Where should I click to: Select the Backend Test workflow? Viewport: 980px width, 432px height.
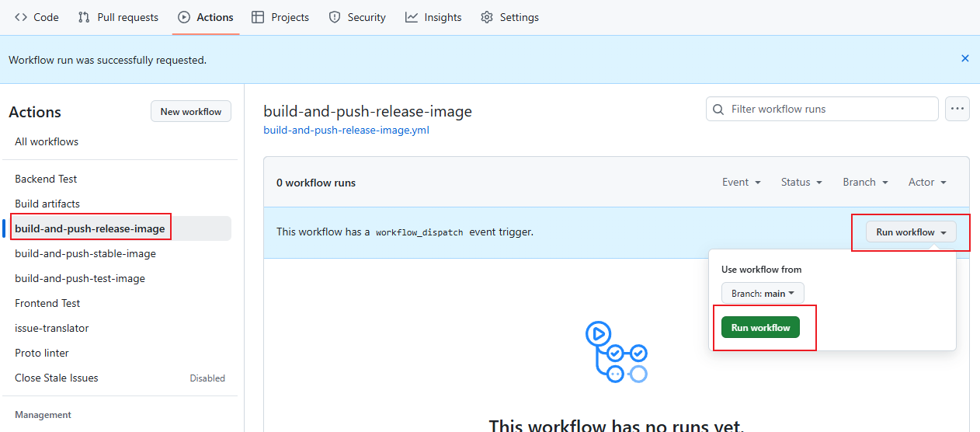click(46, 179)
